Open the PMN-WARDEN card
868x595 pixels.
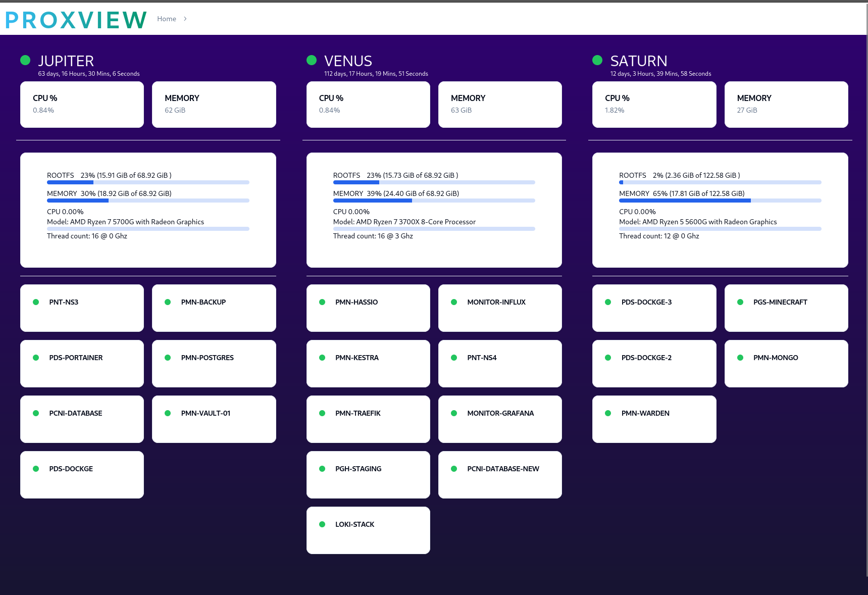[654, 419]
